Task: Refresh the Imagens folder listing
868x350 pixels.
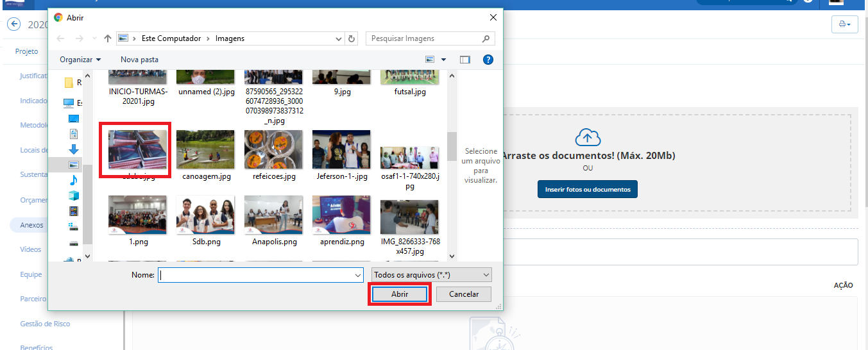Action: [352, 38]
